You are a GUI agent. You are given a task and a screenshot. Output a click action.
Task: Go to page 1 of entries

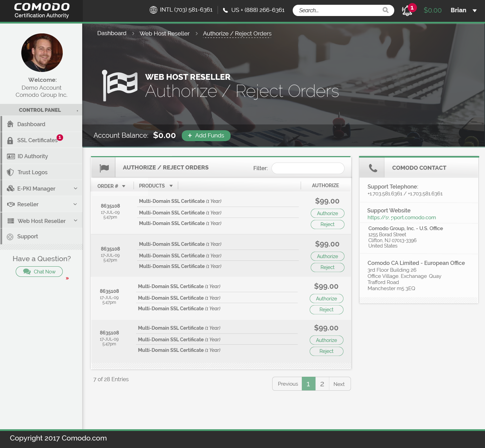(x=308, y=384)
